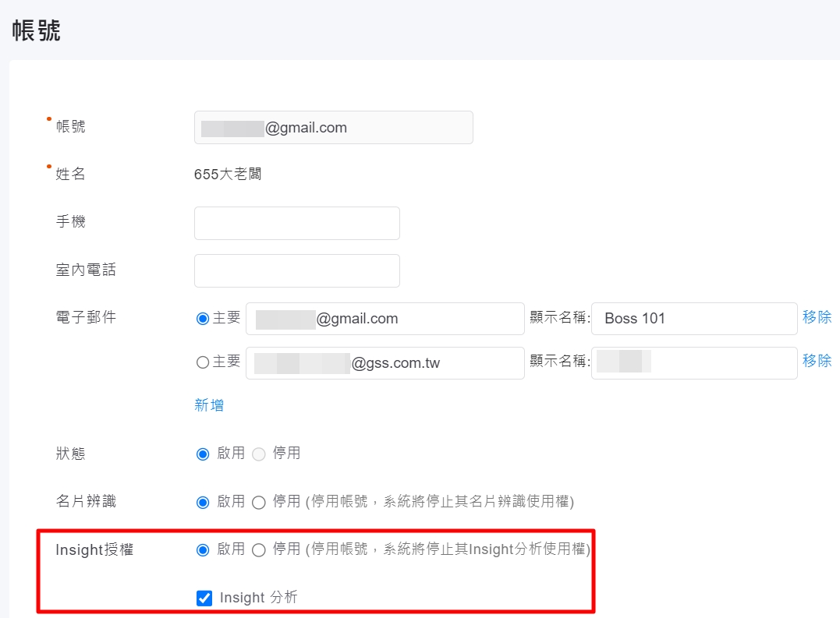The image size is (840, 618).
Task: Select 啟用 for 狀態
Action: pos(204,454)
